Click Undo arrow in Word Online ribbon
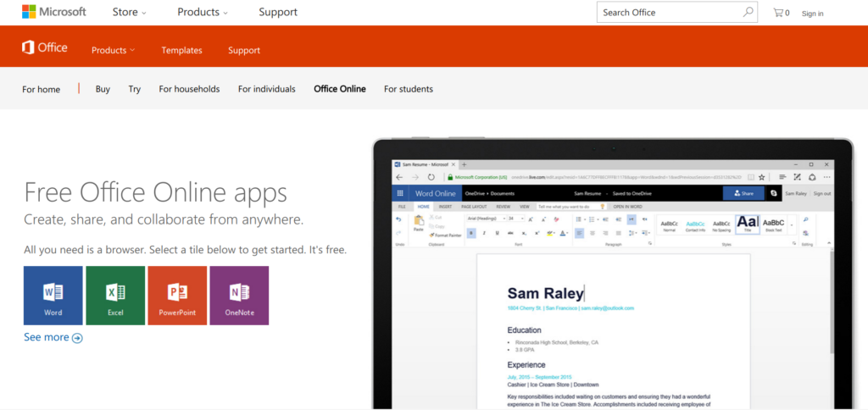 pos(398,219)
